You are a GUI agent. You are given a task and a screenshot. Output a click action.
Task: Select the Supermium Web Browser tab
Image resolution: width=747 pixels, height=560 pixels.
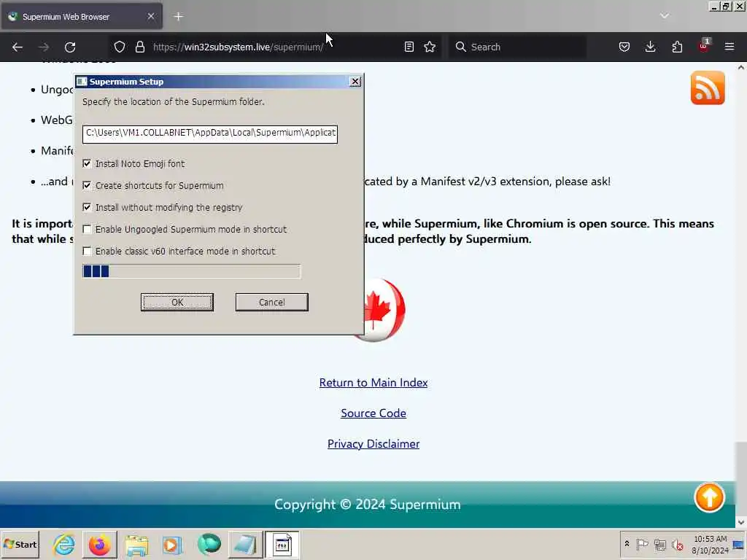click(82, 17)
